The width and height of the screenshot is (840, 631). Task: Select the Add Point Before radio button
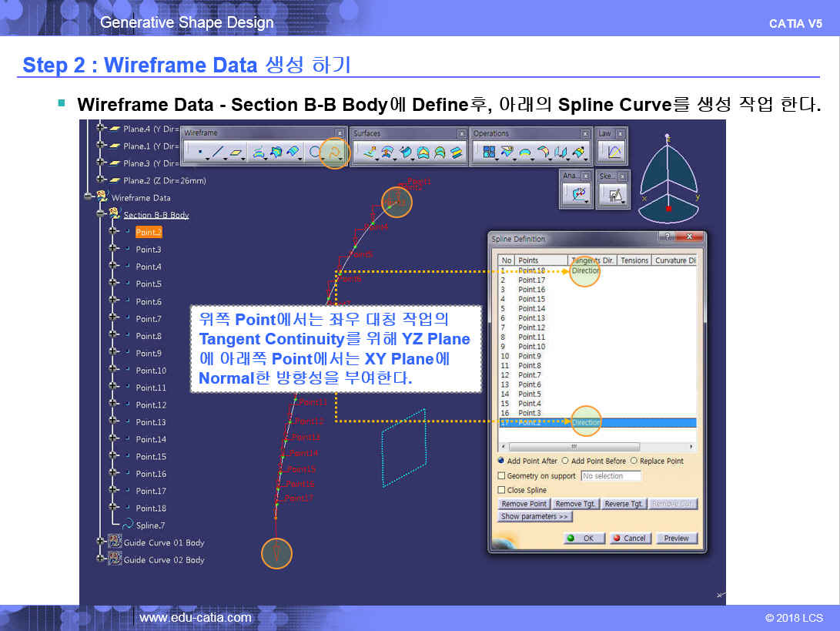click(565, 461)
